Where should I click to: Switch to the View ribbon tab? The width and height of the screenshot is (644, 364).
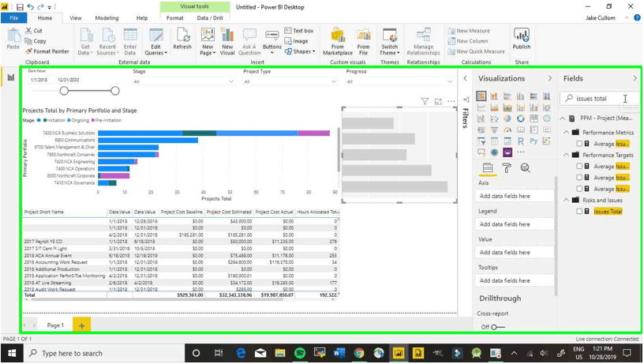click(76, 18)
